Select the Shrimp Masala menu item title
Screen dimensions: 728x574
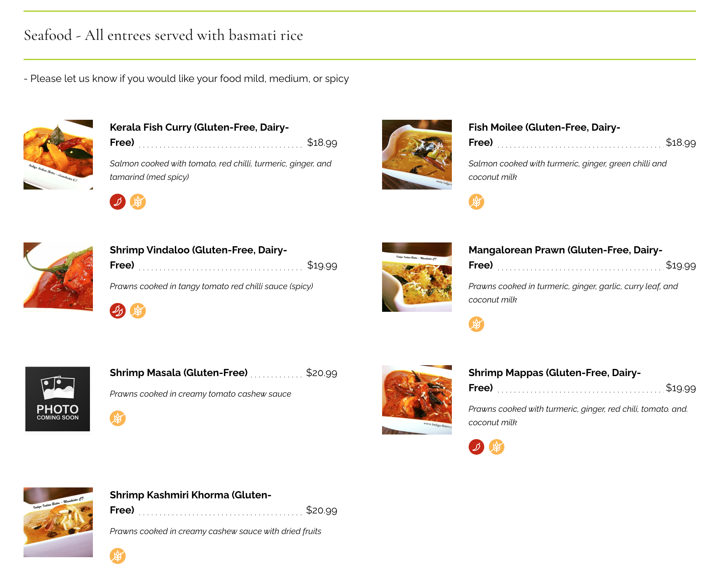[x=179, y=373]
